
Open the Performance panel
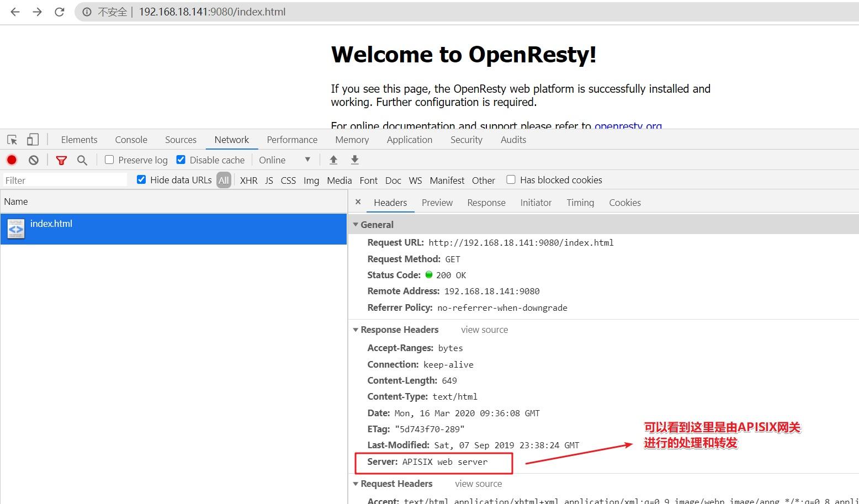pyautogui.click(x=292, y=140)
